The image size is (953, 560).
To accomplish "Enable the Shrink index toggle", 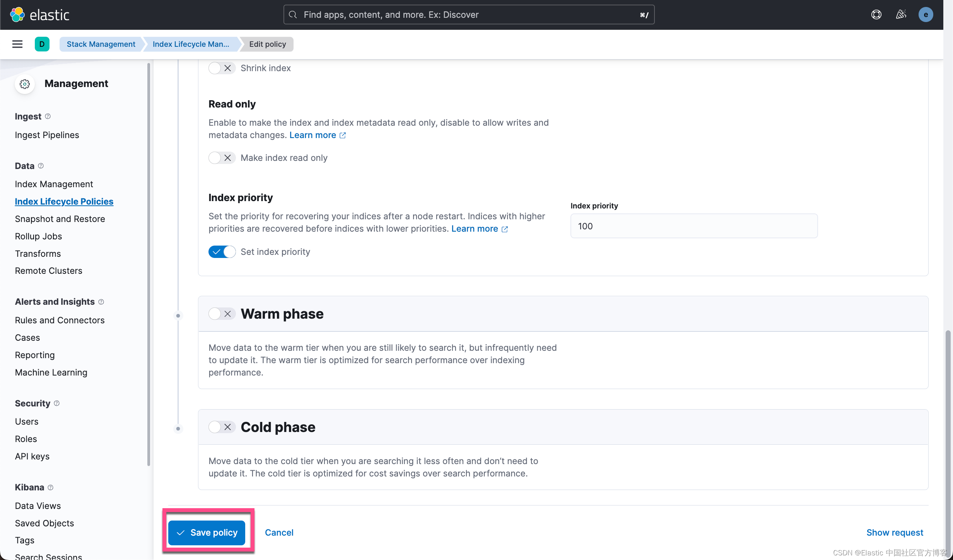I will 221,68.
